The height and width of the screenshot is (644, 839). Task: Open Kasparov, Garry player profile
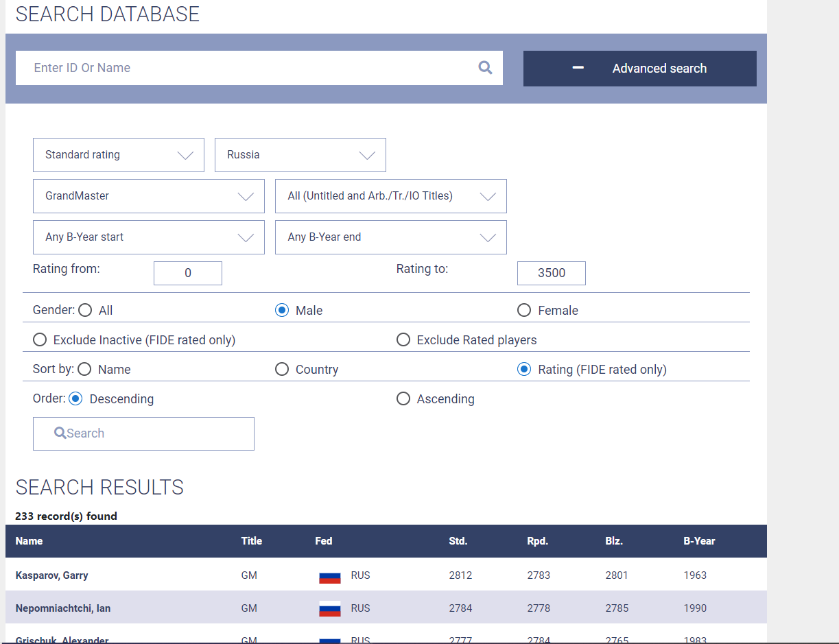52,575
